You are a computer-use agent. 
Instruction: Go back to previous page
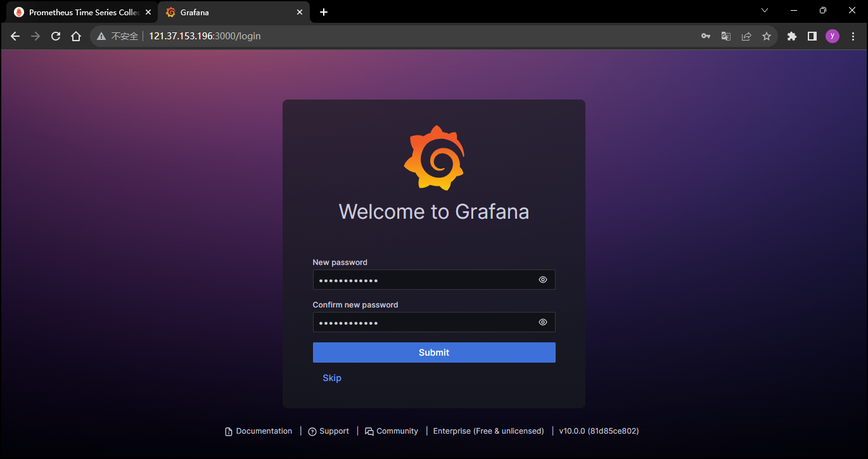point(15,36)
